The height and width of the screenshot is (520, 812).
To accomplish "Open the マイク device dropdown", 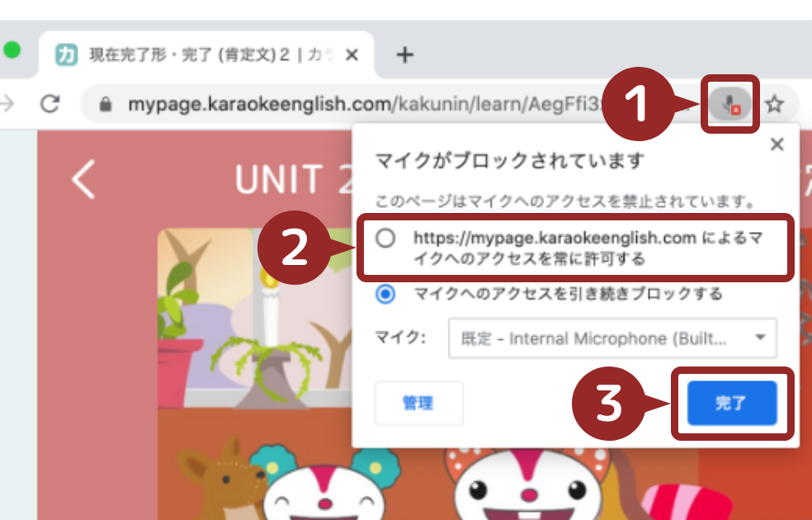I will click(612, 338).
